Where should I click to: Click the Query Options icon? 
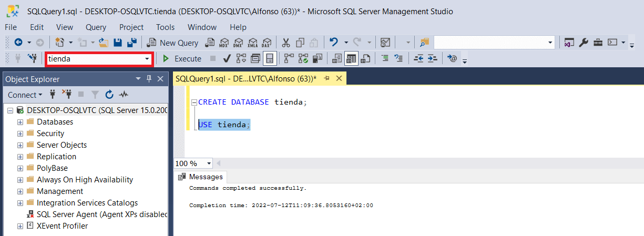coord(255,58)
